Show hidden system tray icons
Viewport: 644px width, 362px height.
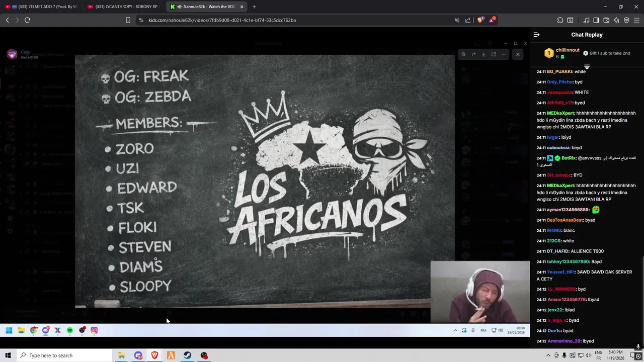coord(548,355)
